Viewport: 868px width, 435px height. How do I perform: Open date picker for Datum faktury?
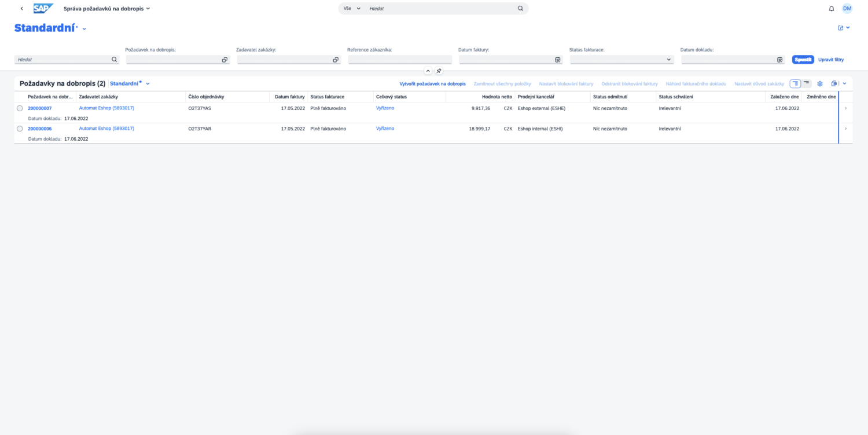click(x=558, y=60)
